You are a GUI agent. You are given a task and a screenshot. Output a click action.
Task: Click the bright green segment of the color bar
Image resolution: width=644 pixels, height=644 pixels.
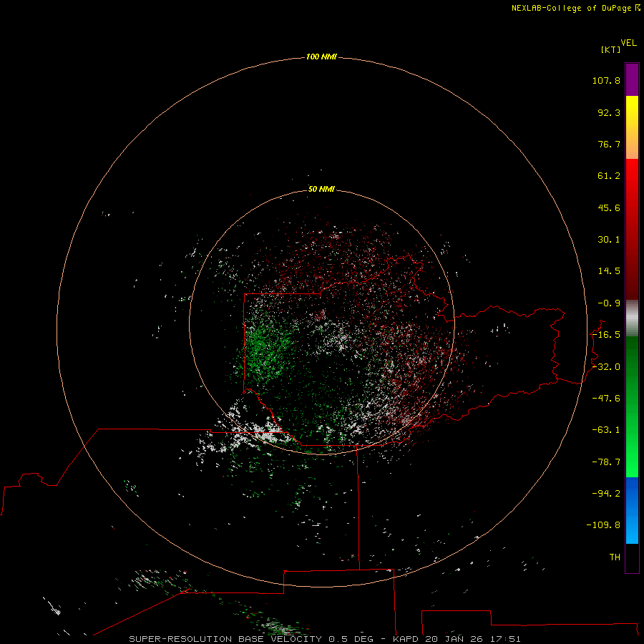coord(632,406)
